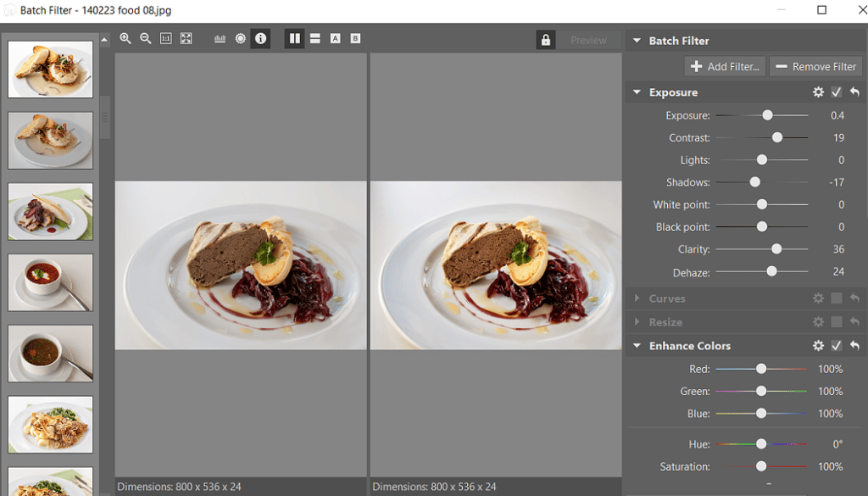Click the Green color slider handle
This screenshot has height=496, width=868.
coord(761,391)
